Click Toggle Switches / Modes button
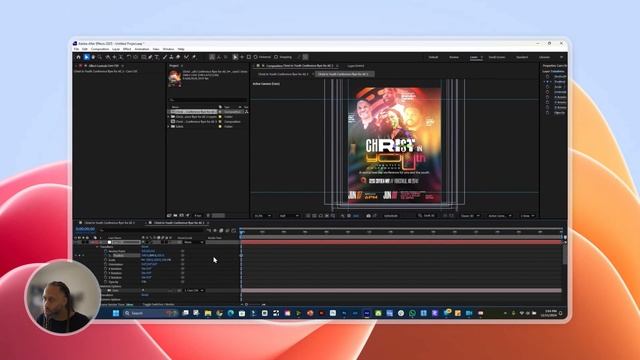 158,304
